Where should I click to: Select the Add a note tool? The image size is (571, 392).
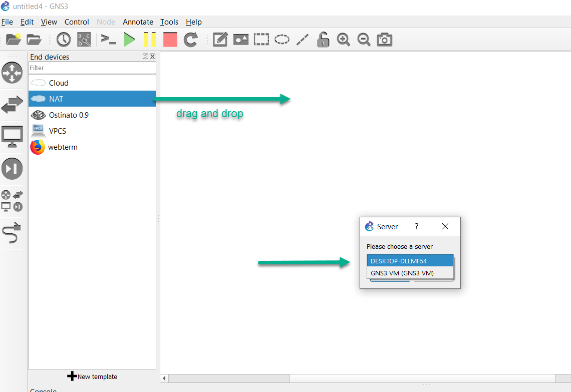(220, 40)
